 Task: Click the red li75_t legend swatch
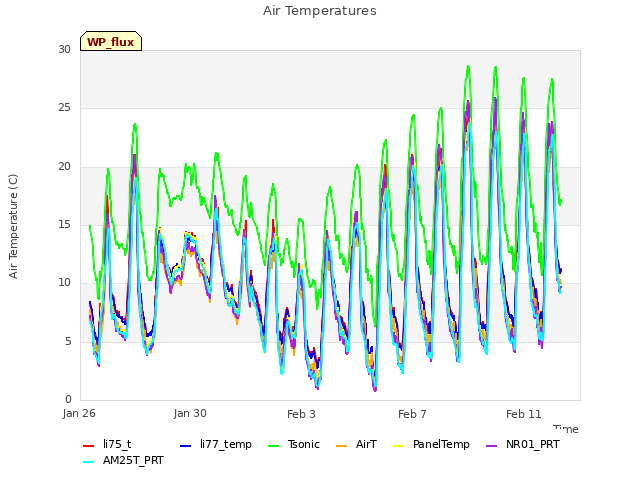(x=89, y=446)
